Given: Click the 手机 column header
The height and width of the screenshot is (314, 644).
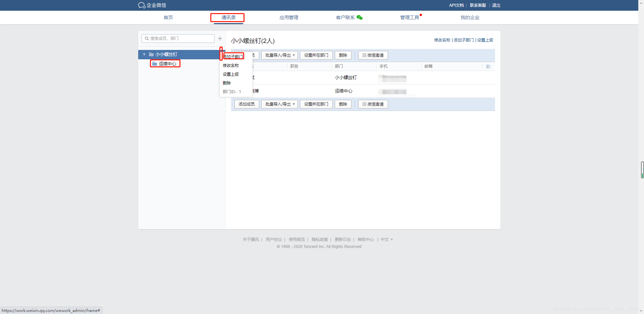Looking at the screenshot, I should click(383, 66).
